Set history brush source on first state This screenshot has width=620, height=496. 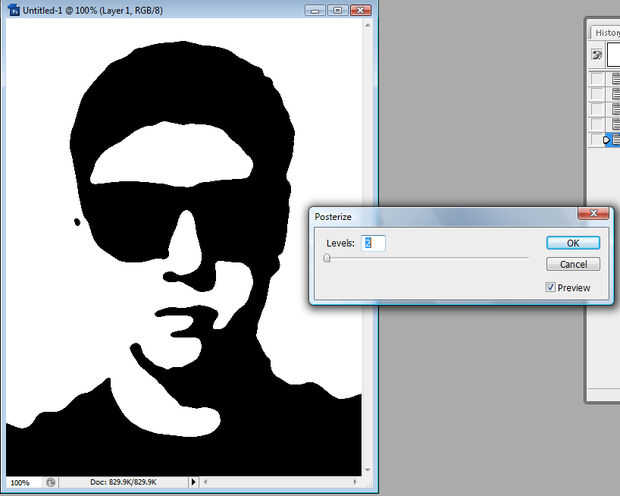pyautogui.click(x=597, y=78)
